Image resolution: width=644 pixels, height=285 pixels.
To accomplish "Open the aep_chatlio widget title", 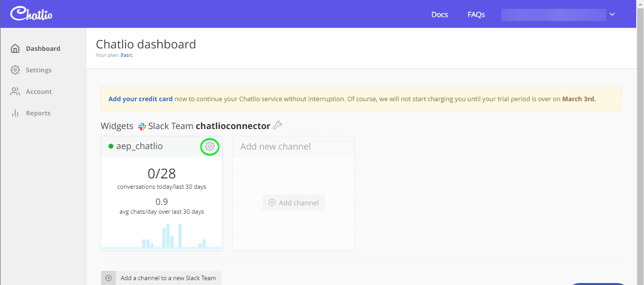I will [x=139, y=146].
